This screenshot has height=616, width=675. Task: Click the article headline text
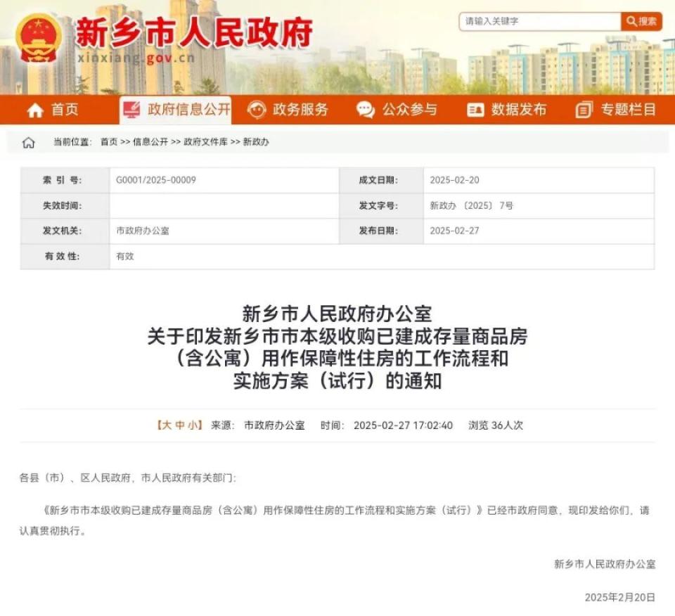[x=337, y=347]
